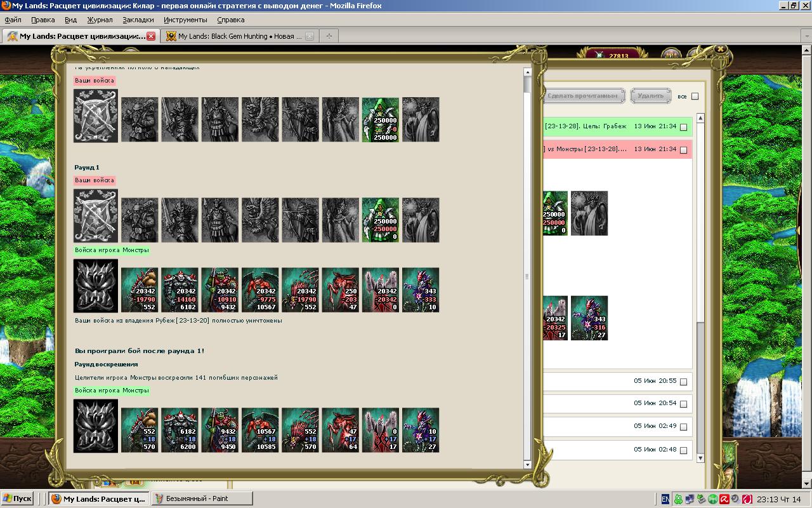The height and width of the screenshot is (508, 812).
Task: Tick checkbox for 05 Июн 20:55 message
Action: pyautogui.click(x=683, y=382)
